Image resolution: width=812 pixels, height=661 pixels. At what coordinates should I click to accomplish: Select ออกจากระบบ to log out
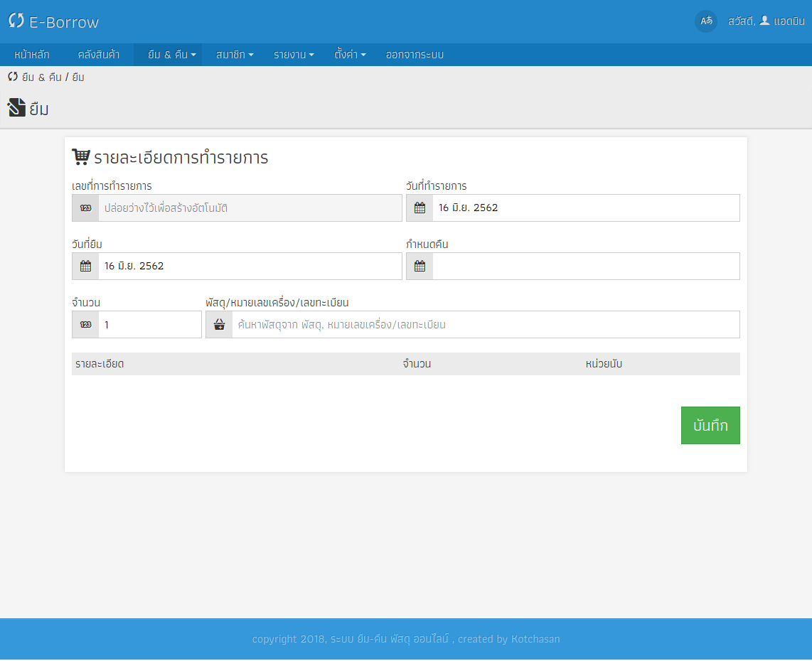click(x=415, y=54)
